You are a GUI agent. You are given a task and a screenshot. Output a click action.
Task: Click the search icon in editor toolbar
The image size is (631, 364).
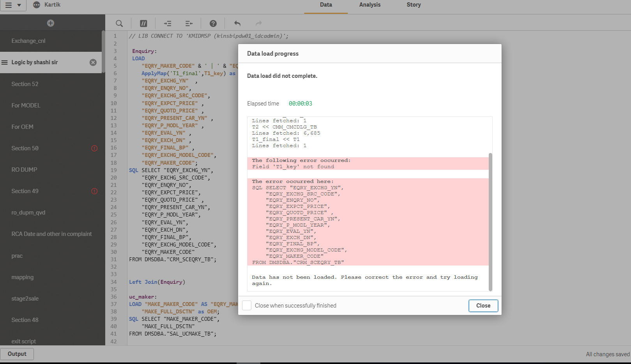pos(119,23)
